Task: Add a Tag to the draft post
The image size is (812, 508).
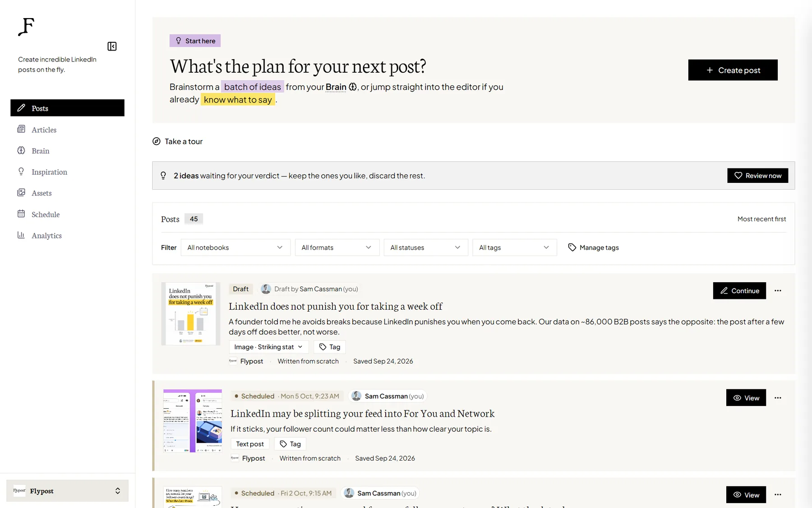Action: click(330, 347)
